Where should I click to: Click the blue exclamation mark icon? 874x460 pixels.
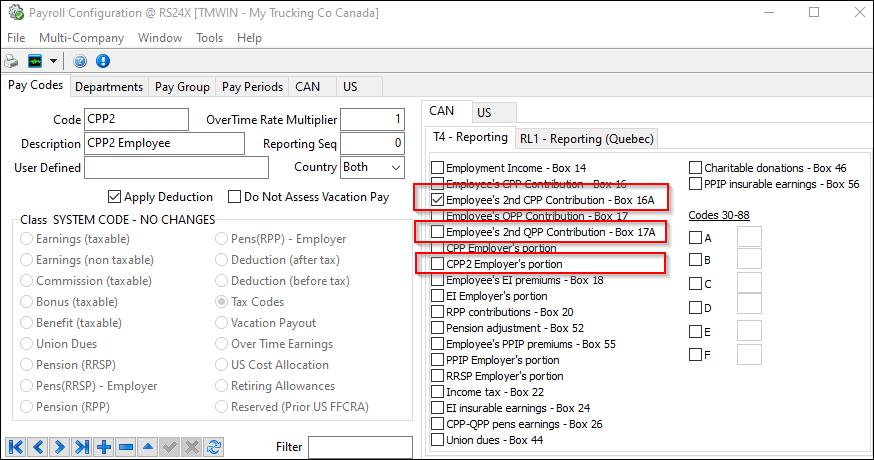[102, 61]
